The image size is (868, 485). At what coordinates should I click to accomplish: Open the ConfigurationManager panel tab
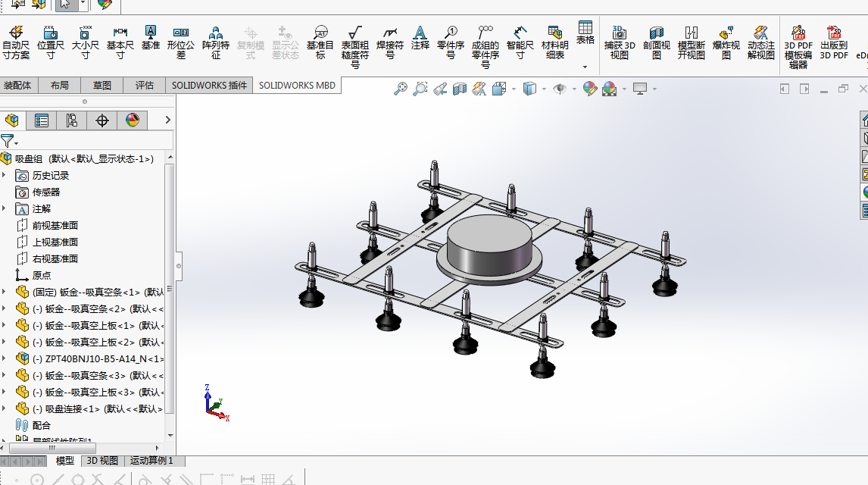tap(71, 120)
